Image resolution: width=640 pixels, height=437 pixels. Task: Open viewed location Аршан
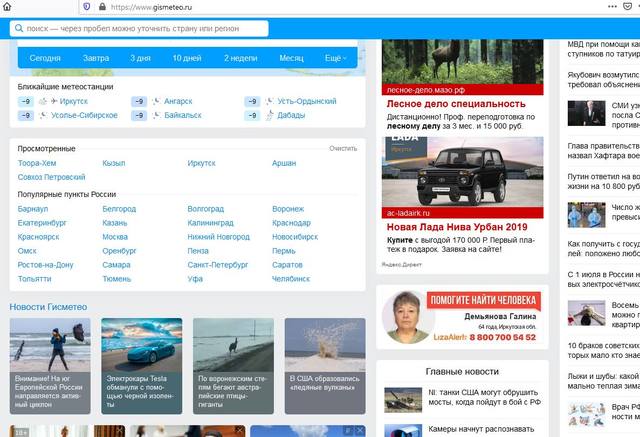pyautogui.click(x=284, y=163)
